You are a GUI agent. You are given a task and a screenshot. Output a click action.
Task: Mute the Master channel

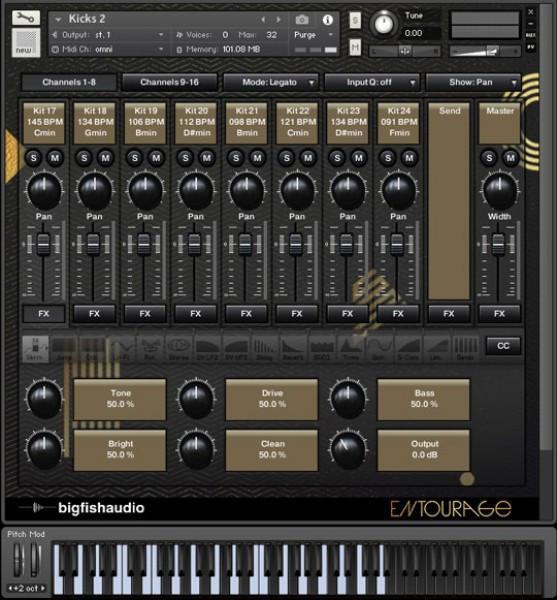point(511,158)
